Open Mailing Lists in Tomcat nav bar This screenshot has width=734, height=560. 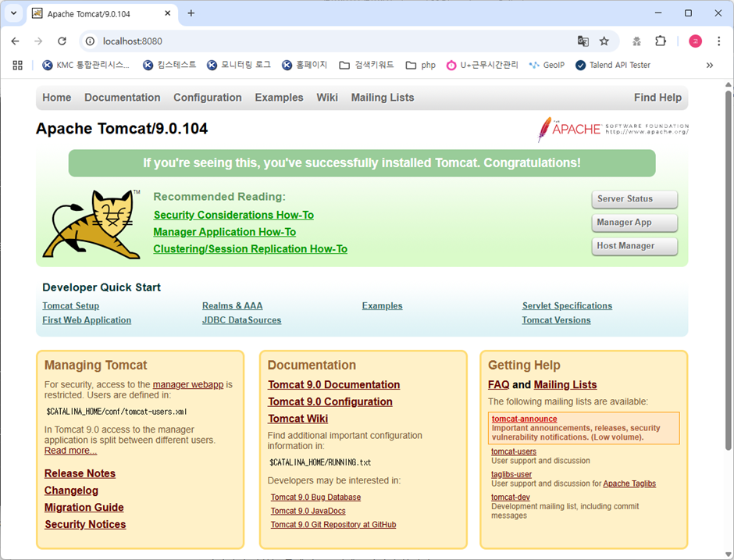pyautogui.click(x=383, y=98)
